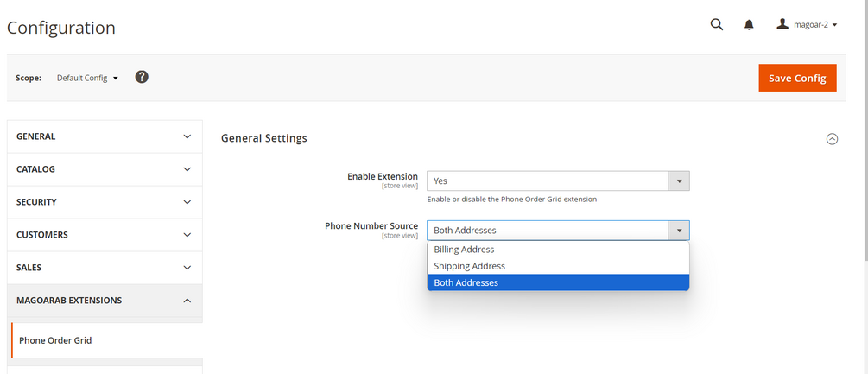Screen dimensions: 868x374
Task: Collapse the MAGOARAB EXTENSIONS tab
Action: pos(105,301)
